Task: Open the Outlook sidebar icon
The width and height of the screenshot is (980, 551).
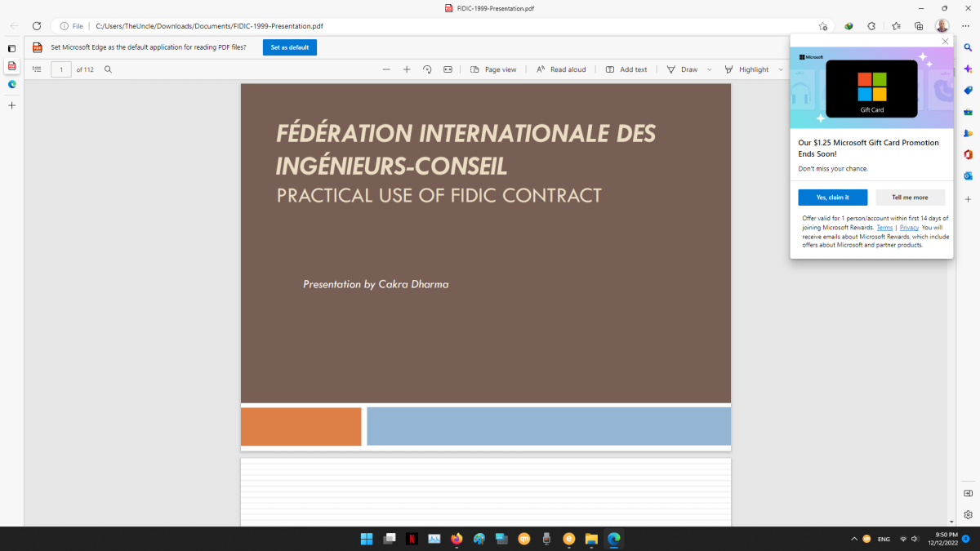Action: click(968, 176)
